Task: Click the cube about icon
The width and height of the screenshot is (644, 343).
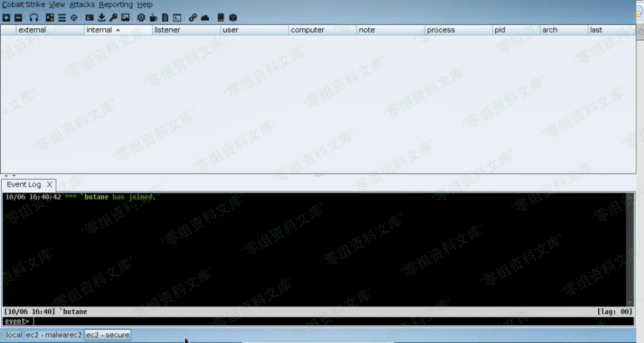Action: [233, 18]
